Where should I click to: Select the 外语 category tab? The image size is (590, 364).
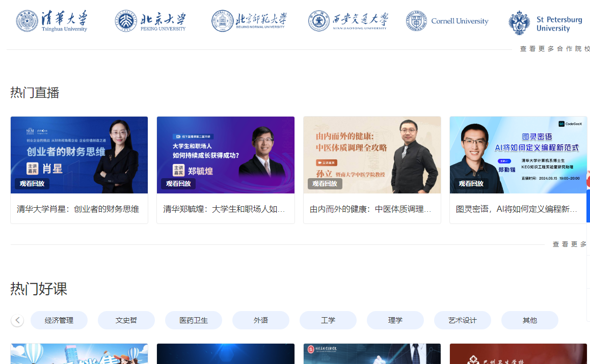261,320
